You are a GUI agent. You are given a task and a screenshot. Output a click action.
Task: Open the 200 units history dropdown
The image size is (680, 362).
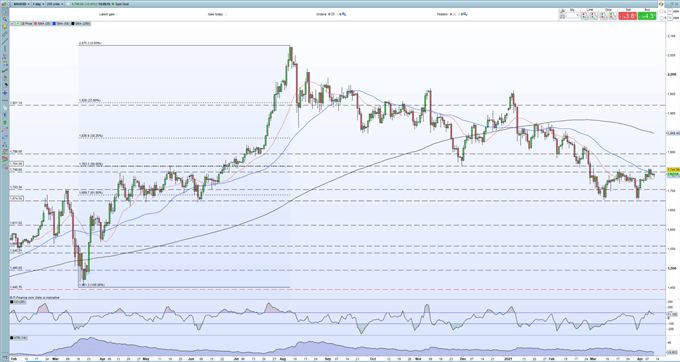pos(55,4)
